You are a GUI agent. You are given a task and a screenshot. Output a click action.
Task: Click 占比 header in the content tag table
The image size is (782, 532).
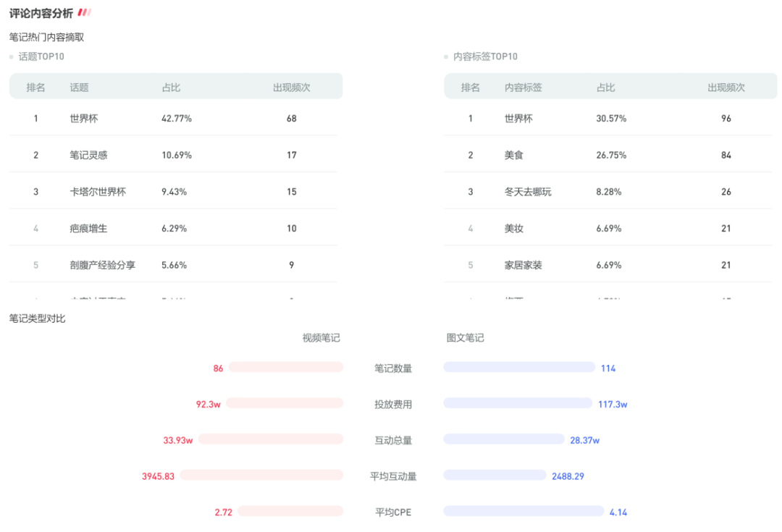point(605,88)
